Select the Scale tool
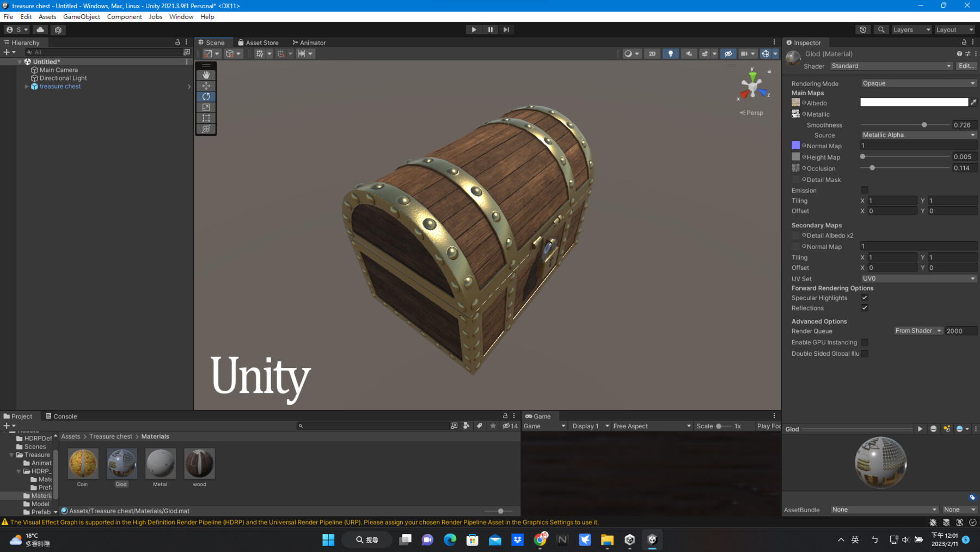The height and width of the screenshot is (552, 980). (x=206, y=107)
